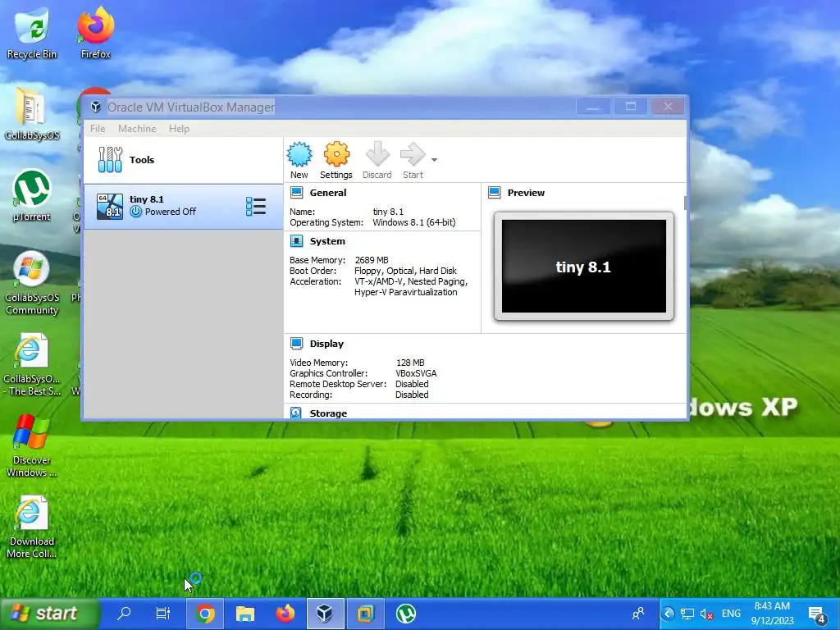Image resolution: width=840 pixels, height=630 pixels.
Task: Click the tiny 8.1 preview thumbnail
Action: coord(584,267)
